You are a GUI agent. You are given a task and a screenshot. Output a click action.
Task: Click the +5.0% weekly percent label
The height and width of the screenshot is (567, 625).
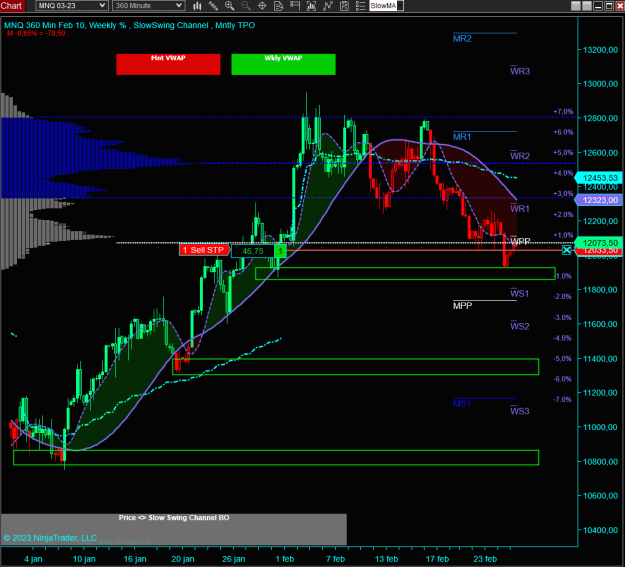click(x=563, y=153)
